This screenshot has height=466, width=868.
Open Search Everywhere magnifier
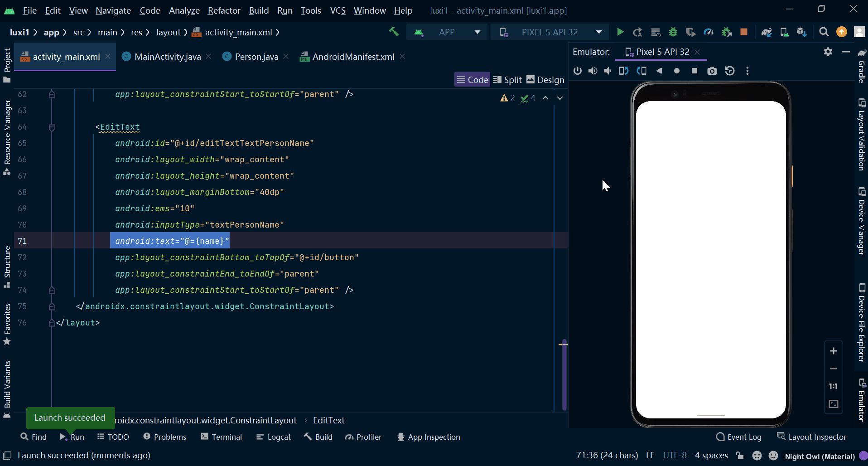(x=824, y=32)
